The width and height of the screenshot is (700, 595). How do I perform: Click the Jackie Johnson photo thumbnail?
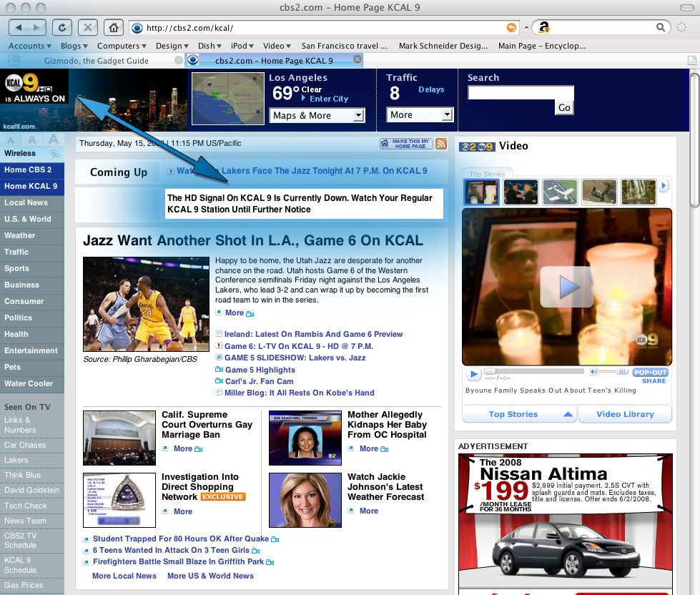(x=305, y=500)
